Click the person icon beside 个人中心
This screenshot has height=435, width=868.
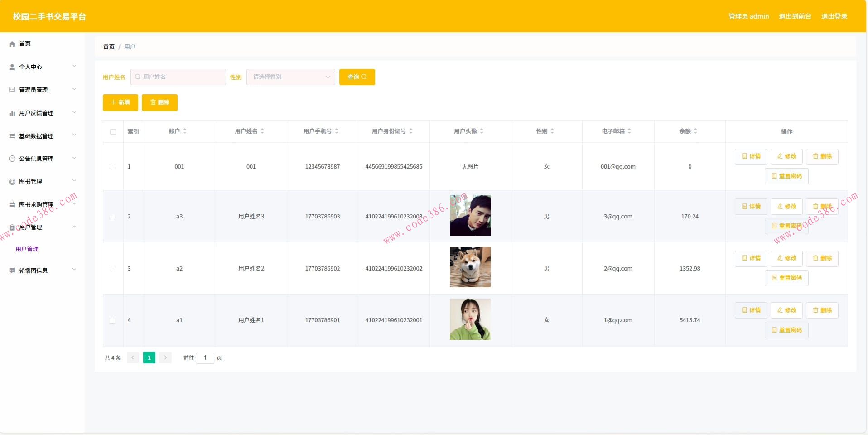[12, 67]
